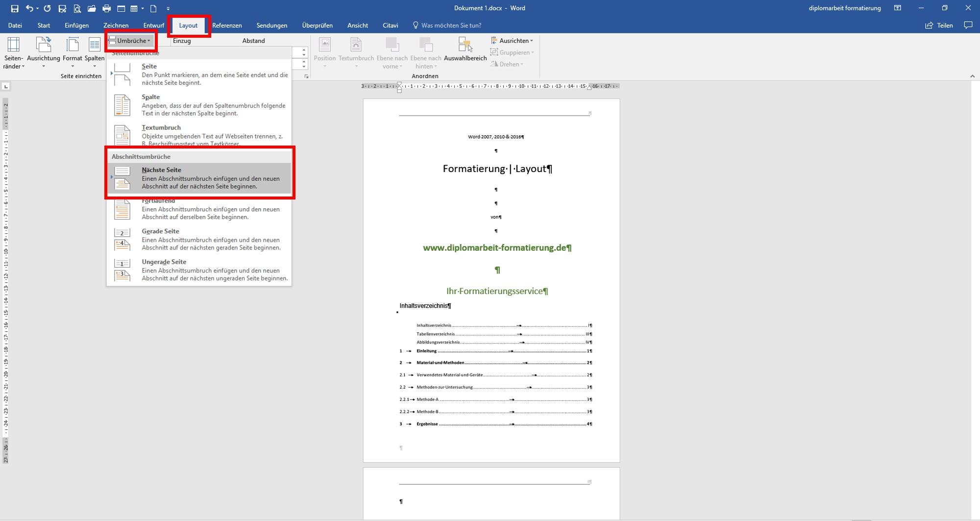The height and width of the screenshot is (521, 980).
Task: Open the Seitenränder margins dropdown
Action: (x=13, y=53)
